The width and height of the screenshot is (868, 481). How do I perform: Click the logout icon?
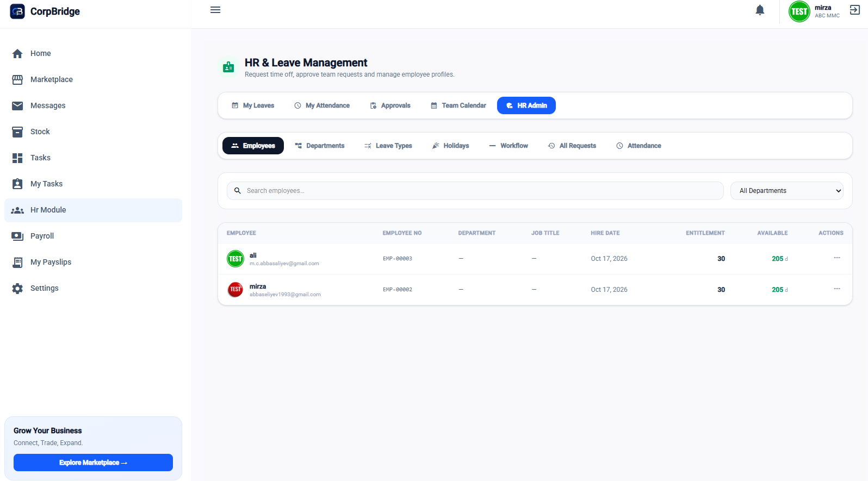[855, 10]
